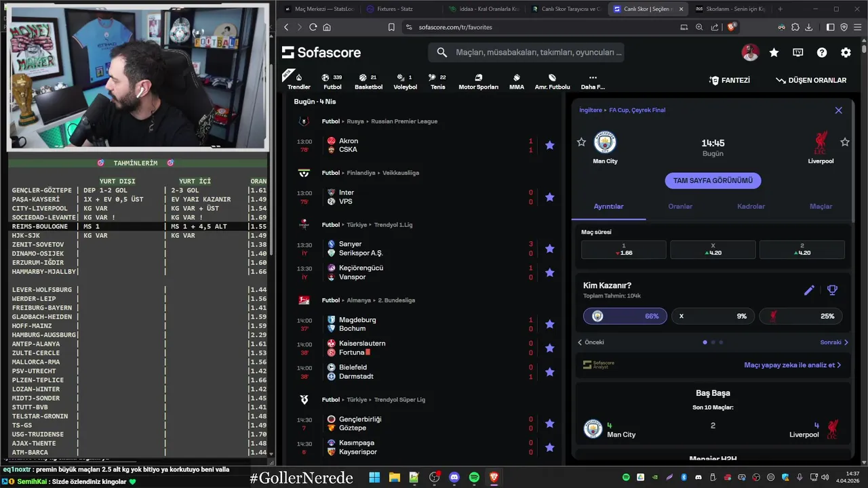Open FANTEZİ section
This screenshot has height=488, width=868.
(x=730, y=80)
